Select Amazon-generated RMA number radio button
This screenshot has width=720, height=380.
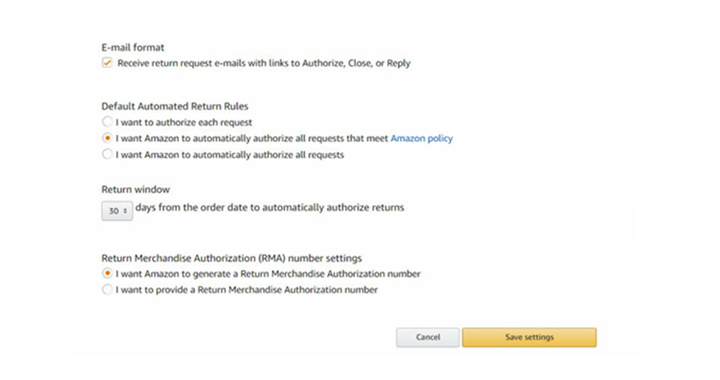[107, 274]
